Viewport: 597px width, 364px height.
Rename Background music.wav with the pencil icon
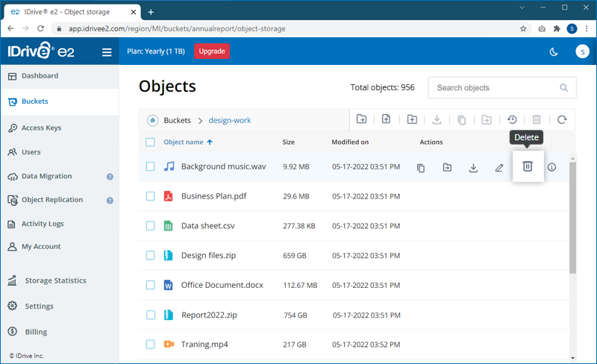pyautogui.click(x=499, y=168)
